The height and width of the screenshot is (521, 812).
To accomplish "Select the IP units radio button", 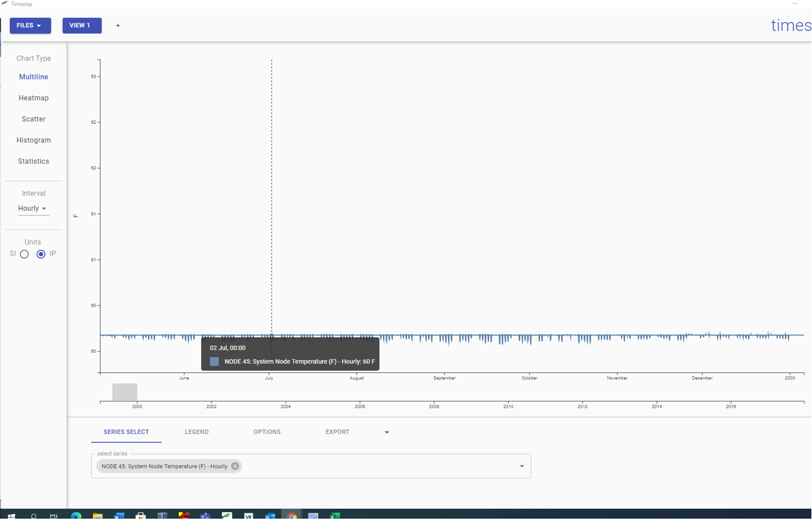I will point(41,254).
